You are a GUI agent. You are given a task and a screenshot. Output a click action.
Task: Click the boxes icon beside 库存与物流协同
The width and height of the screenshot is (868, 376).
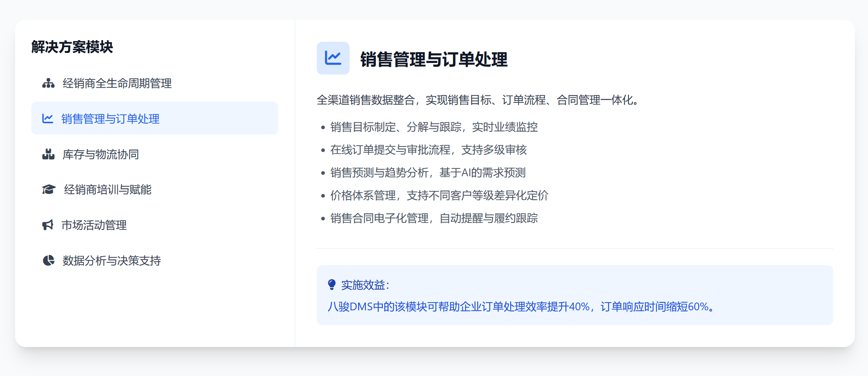pos(48,154)
